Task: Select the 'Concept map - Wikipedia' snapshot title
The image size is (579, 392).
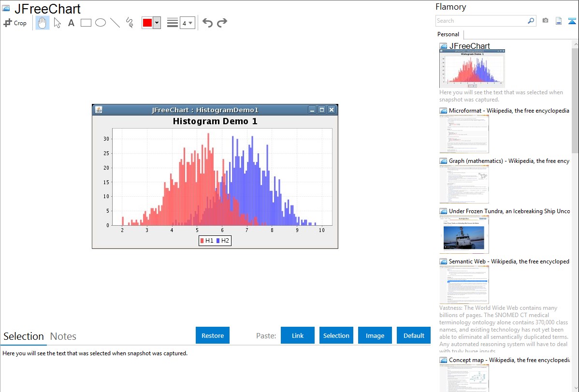Action: tap(509, 360)
